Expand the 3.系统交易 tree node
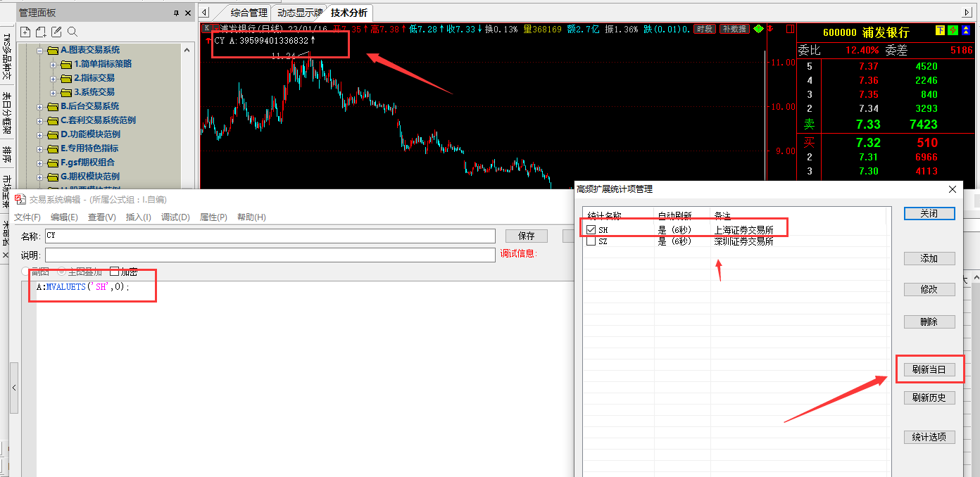980x477 pixels. tap(54, 92)
